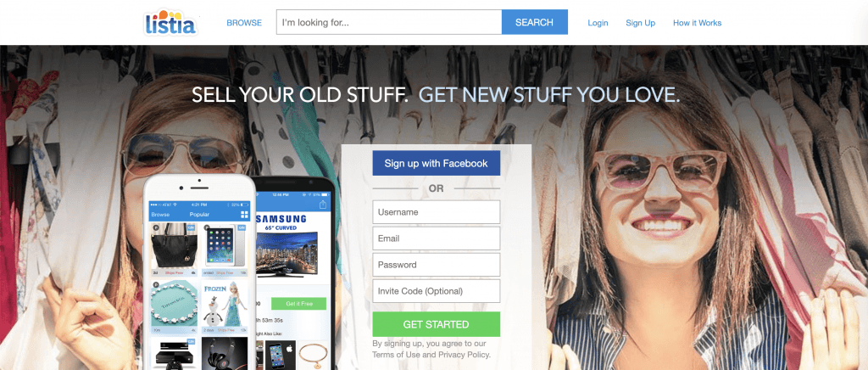The image size is (868, 370).
Task: Click the Listia logo
Action: 170,23
